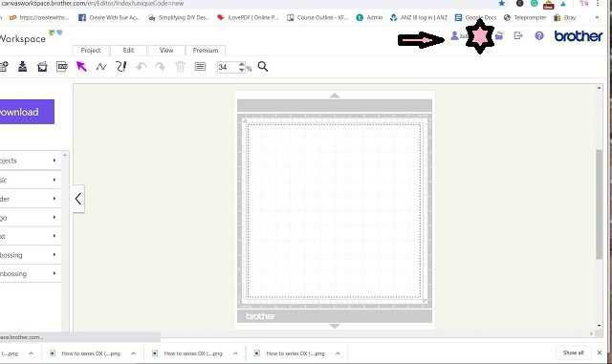Expand the Border category in sidebar
The width and height of the screenshot is (612, 364).
click(30, 199)
